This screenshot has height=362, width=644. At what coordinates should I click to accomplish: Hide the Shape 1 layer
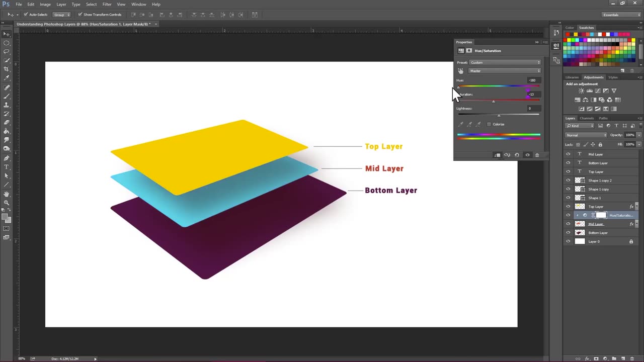coord(568,198)
